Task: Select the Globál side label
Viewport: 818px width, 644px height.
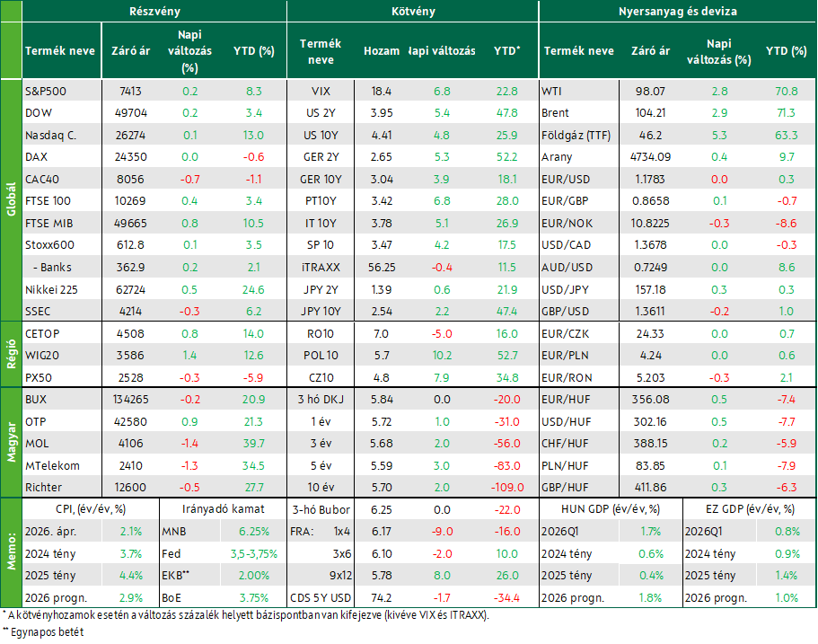Action: click(x=11, y=200)
